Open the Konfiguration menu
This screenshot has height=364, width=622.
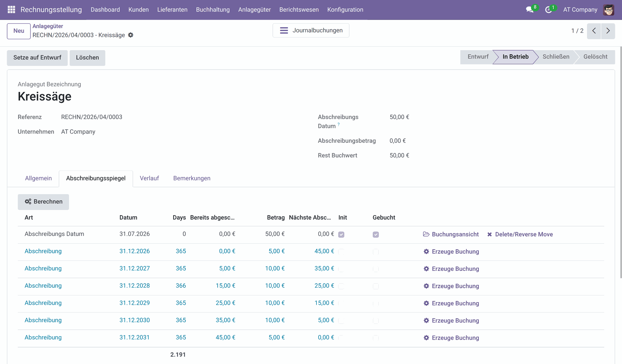coord(345,10)
